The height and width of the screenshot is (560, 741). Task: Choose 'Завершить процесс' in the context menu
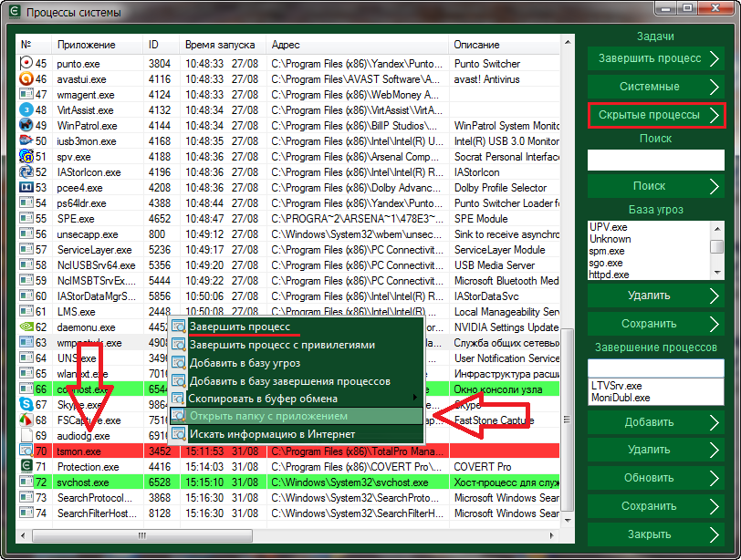pos(296,327)
